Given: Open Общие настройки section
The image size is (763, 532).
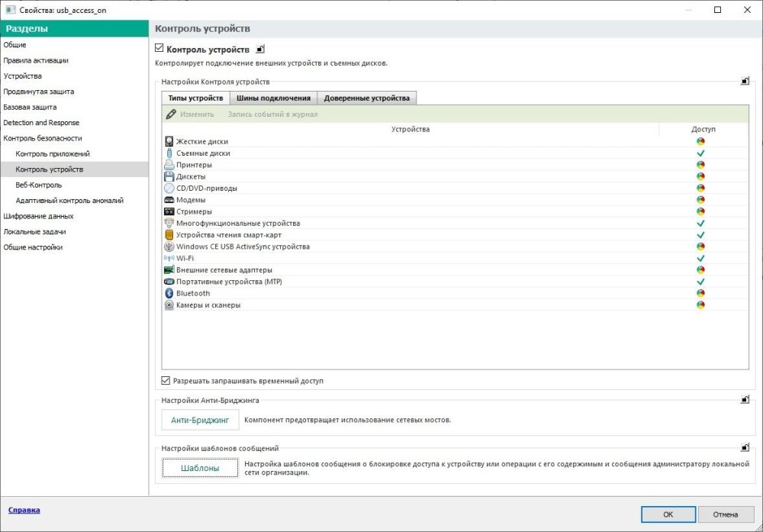Looking at the screenshot, I should tap(33, 247).
